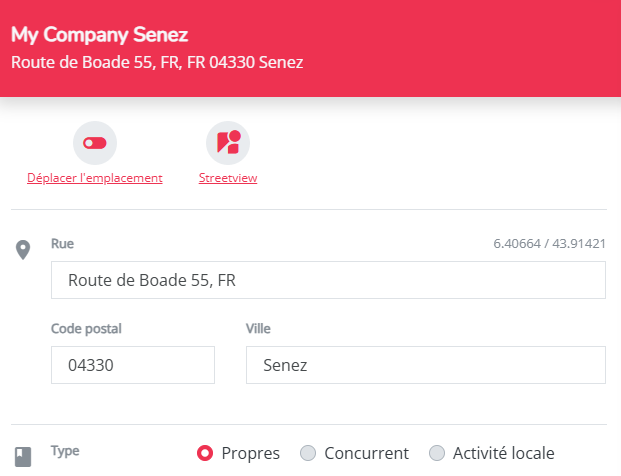Select the Propres radio button
621x476 pixels.
point(205,453)
